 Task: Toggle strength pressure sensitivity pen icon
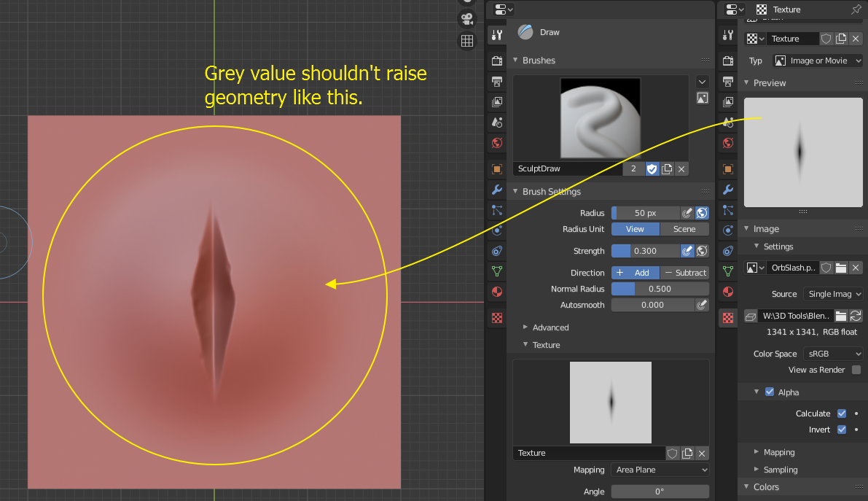(x=687, y=251)
